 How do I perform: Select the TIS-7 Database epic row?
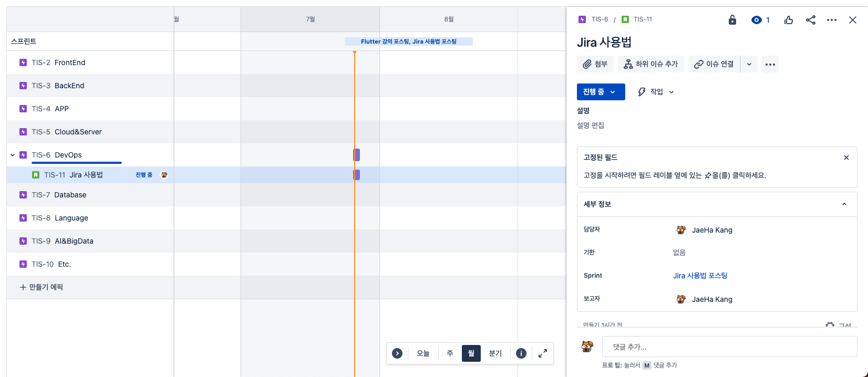click(x=90, y=195)
